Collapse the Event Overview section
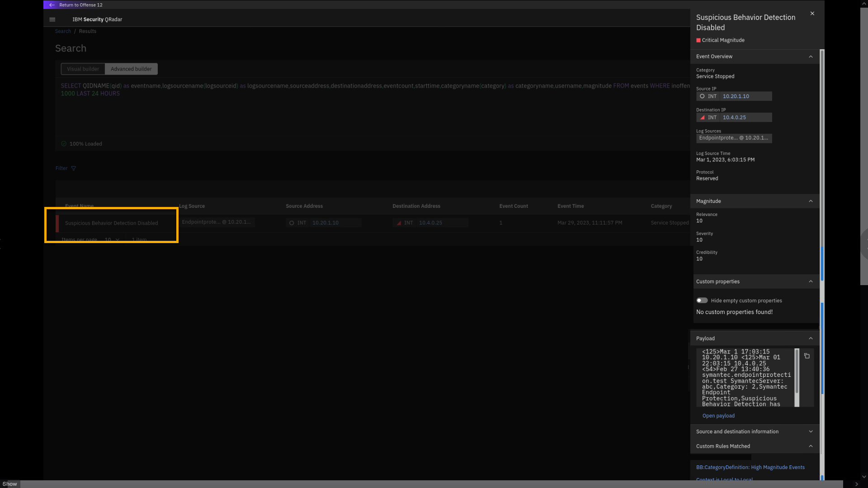The width and height of the screenshot is (868, 488). coord(811,56)
